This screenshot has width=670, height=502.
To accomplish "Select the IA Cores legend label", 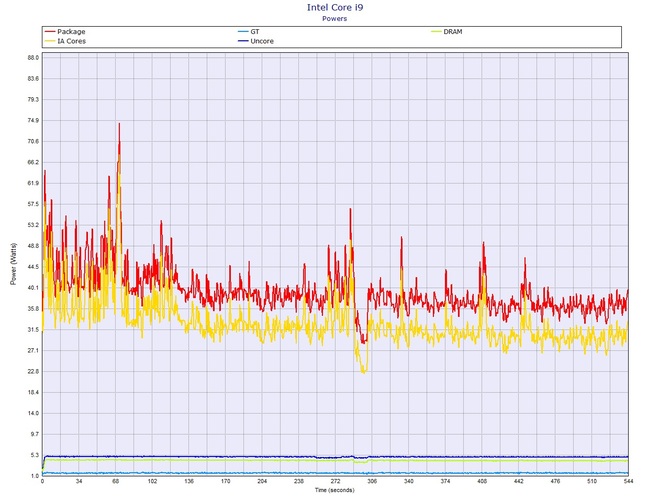I will 72,41.
